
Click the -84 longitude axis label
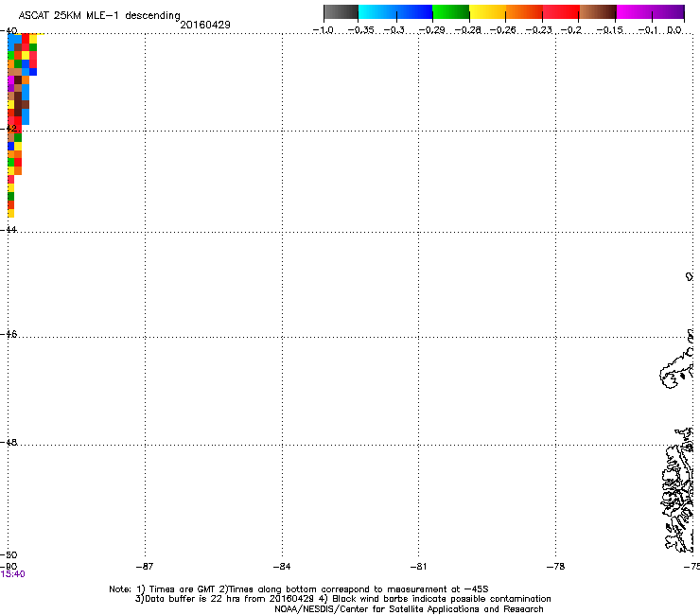point(282,567)
